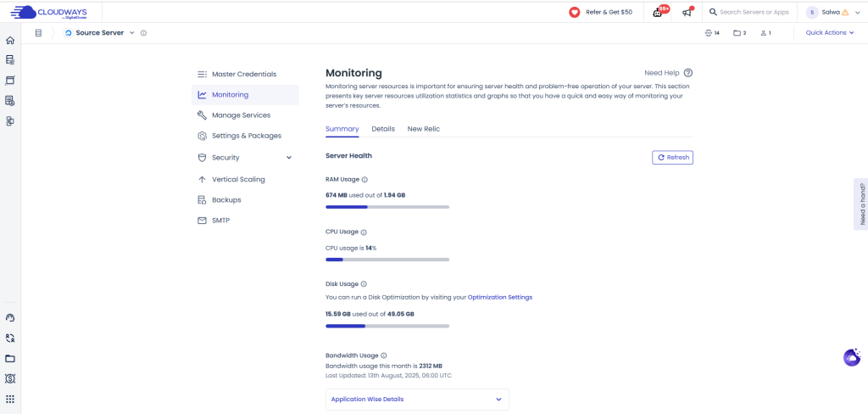Click the 'Bandwidth usage this month is 2312 MB' text

[384, 366]
